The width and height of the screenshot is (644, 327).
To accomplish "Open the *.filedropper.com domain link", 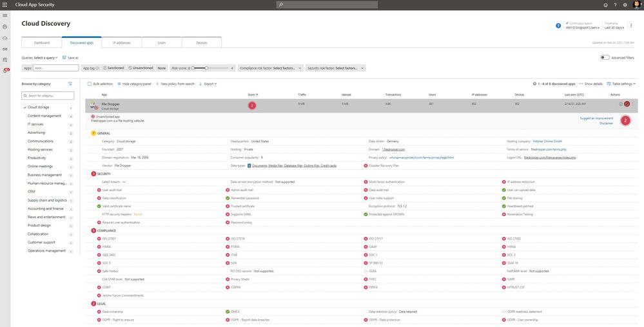I will click(393, 149).
